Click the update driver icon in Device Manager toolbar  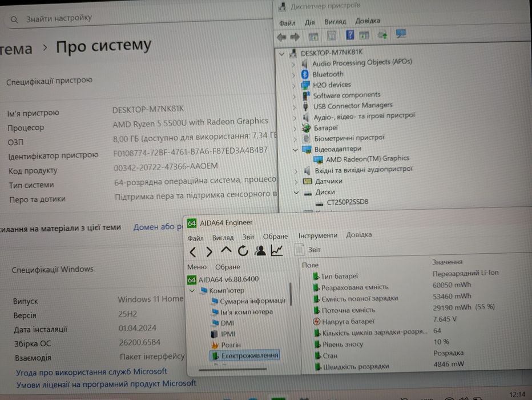(x=382, y=35)
